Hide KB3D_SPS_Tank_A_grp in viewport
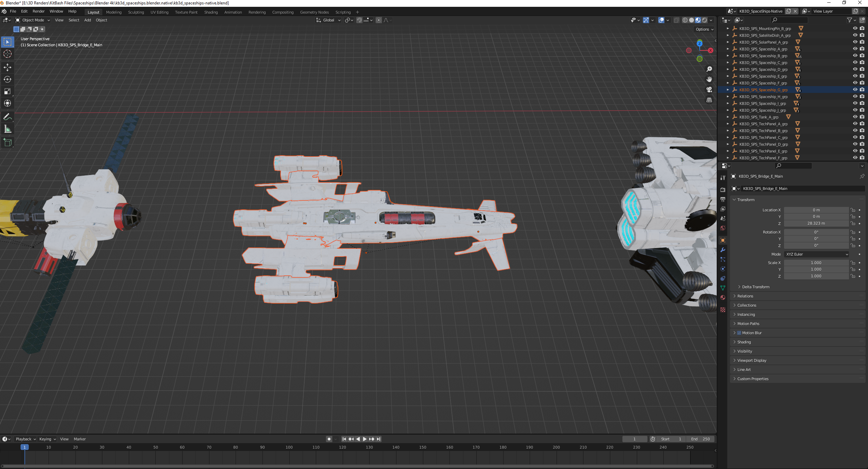Viewport: 868px width, 469px height. click(x=855, y=117)
